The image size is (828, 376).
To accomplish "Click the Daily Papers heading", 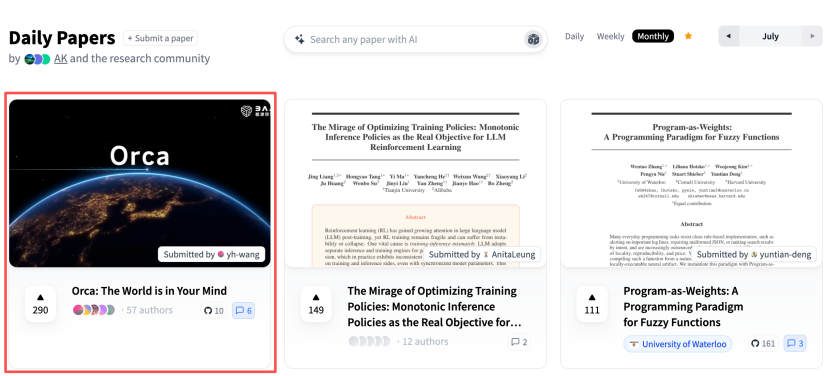I will tap(62, 38).
